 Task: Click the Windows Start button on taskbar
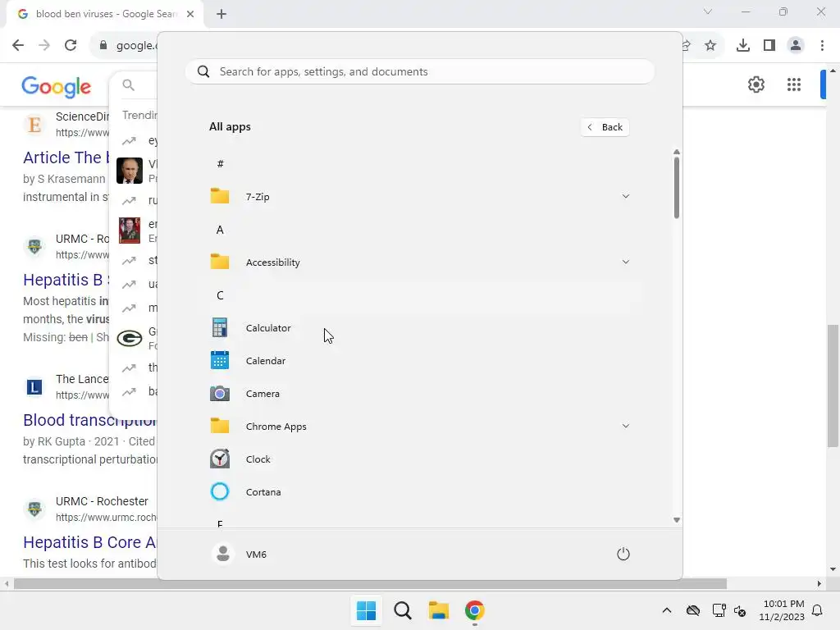coord(367,610)
